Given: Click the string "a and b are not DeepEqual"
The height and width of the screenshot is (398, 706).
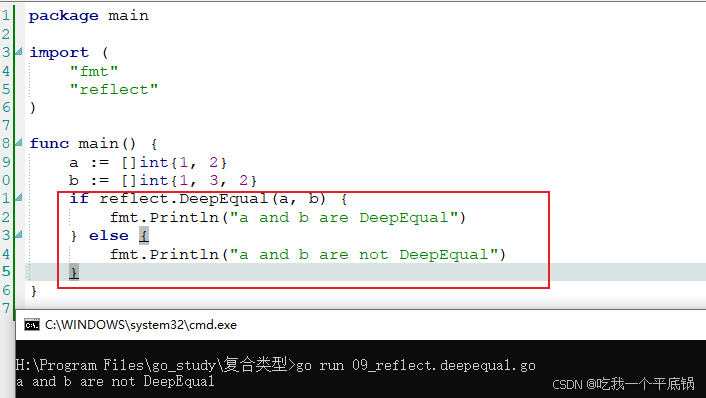Looking at the screenshot, I should [364, 254].
